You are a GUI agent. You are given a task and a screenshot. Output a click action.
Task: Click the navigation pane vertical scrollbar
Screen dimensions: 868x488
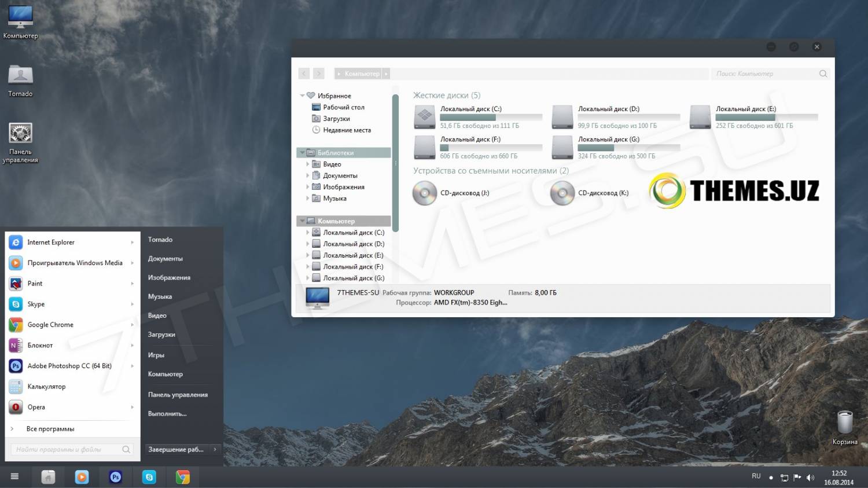pyautogui.click(x=395, y=163)
